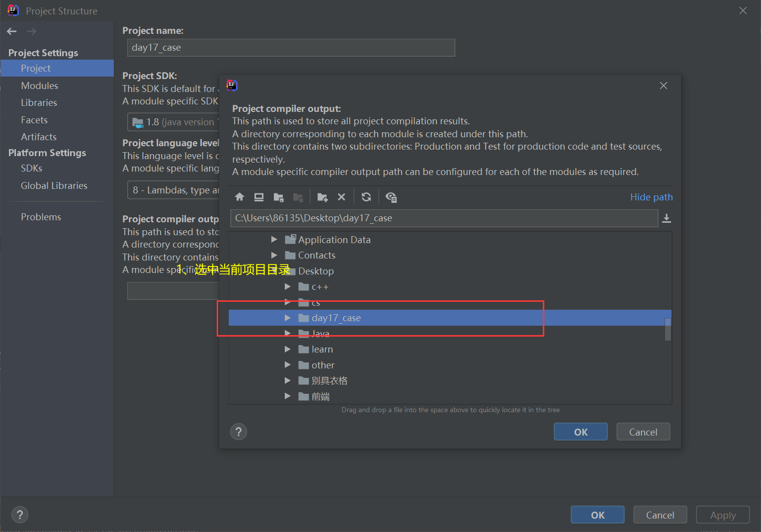
Task: Select the cs folder label
Action: click(x=316, y=303)
